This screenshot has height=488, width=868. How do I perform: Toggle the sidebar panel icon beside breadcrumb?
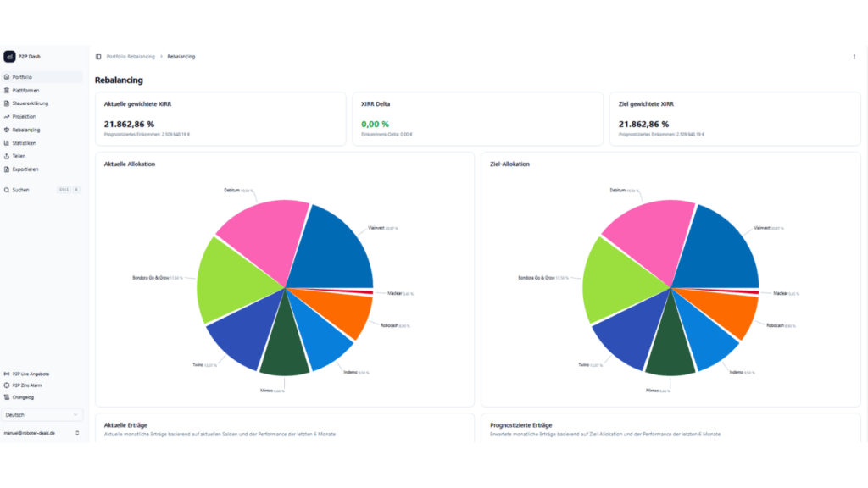pyautogui.click(x=98, y=57)
